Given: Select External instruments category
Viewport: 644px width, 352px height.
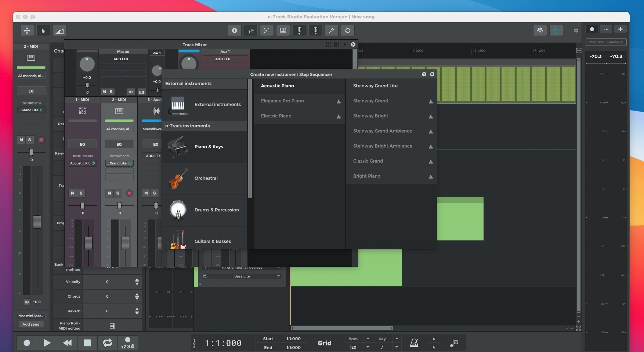Looking at the screenshot, I should [x=204, y=105].
